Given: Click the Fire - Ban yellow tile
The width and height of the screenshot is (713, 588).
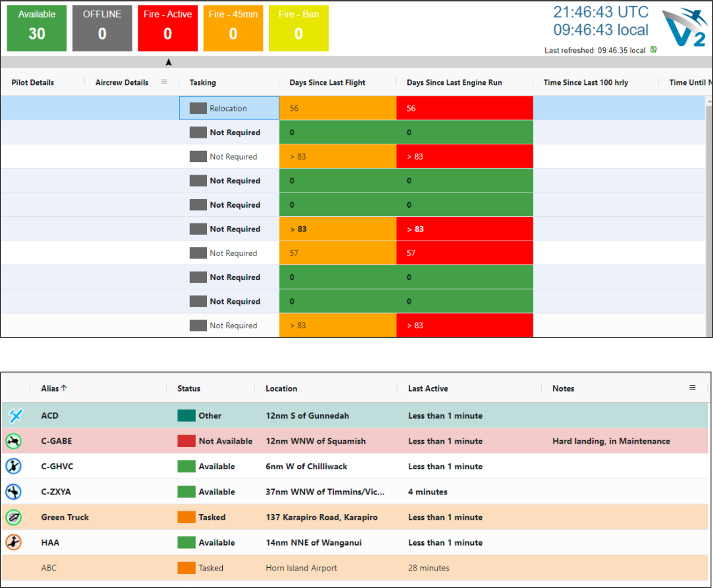Looking at the screenshot, I should tap(298, 28).
